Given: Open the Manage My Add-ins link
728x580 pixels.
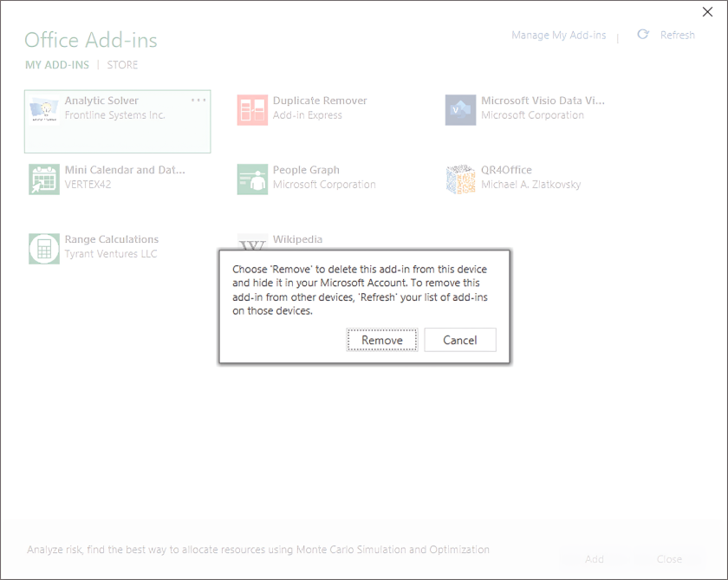Looking at the screenshot, I should point(558,36).
